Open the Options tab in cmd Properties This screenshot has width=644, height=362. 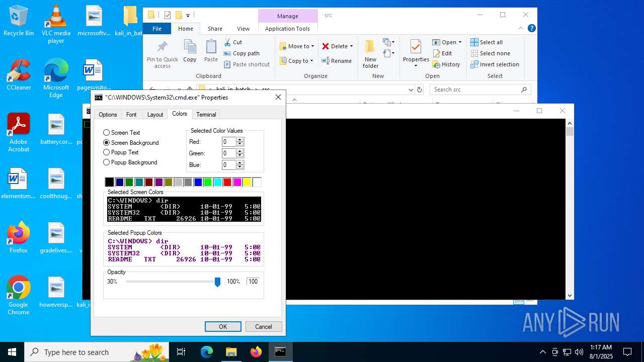[108, 115]
